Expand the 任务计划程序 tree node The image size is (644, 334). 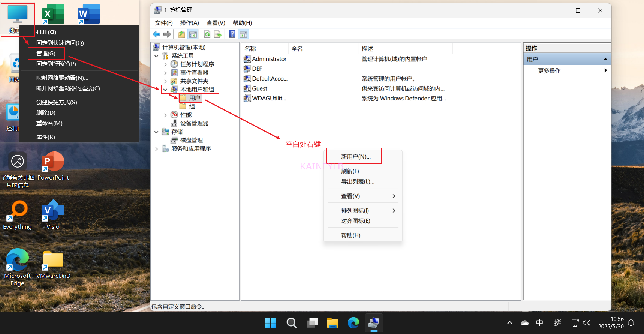(165, 64)
